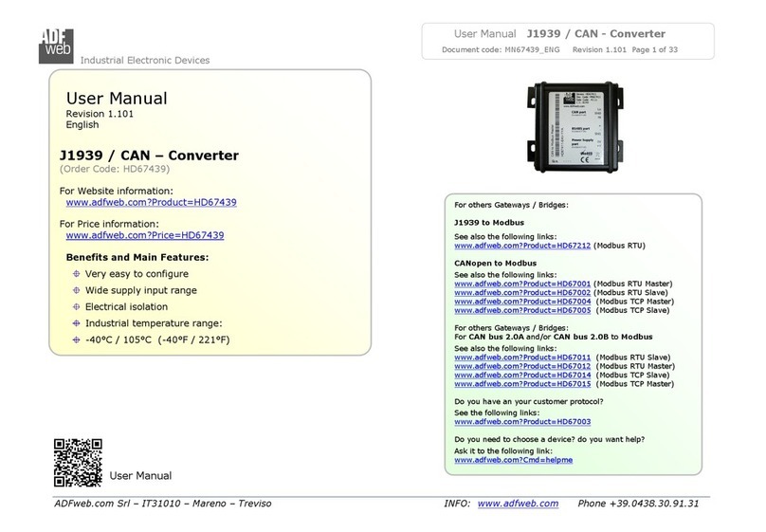Click the 'Order Code: HD67439' text

(x=115, y=169)
